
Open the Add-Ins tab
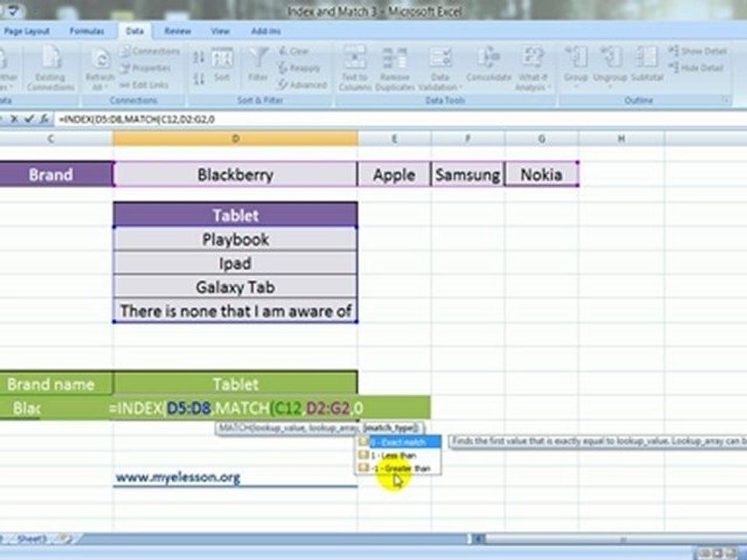coord(266,31)
